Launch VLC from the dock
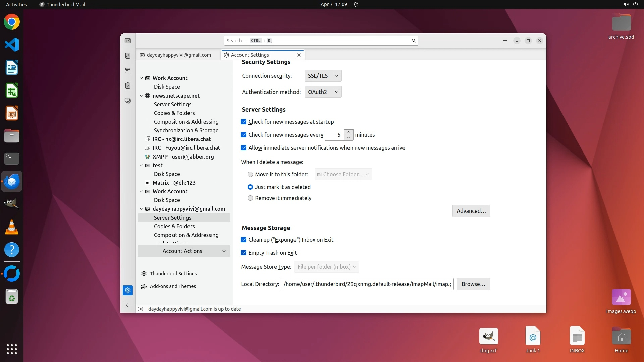The width and height of the screenshot is (644, 362). [x=12, y=227]
